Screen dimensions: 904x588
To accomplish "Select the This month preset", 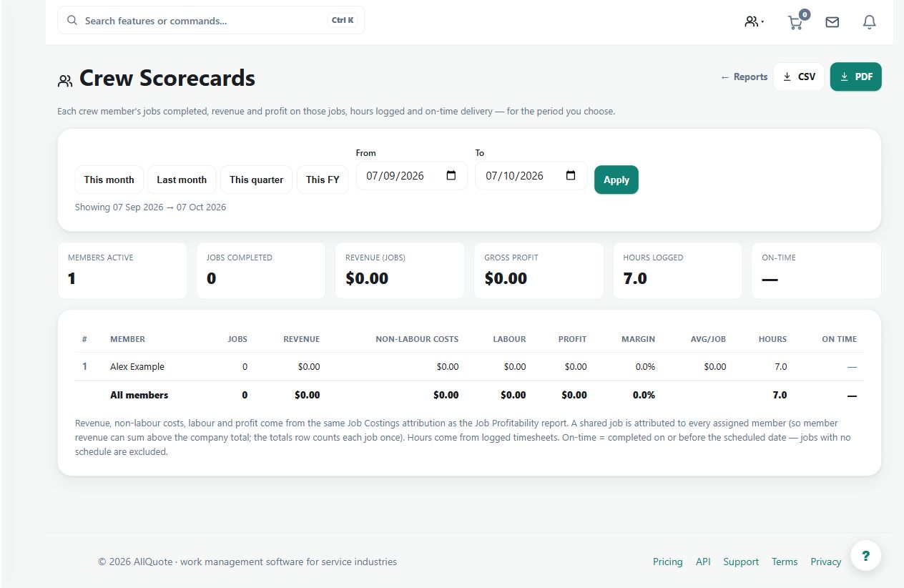I will 109,180.
